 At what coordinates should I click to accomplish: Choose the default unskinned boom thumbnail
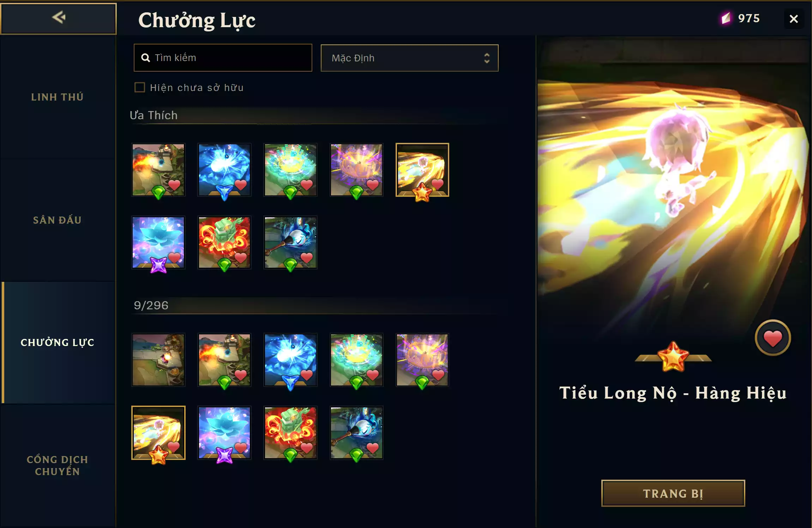[158, 360]
